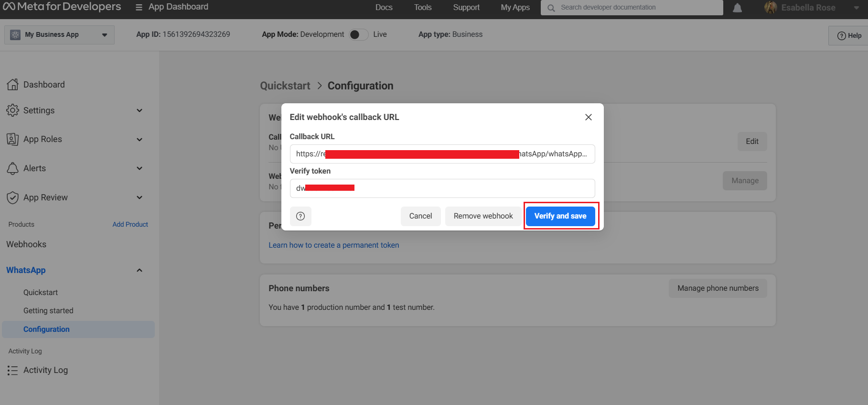
Task: Select Configuration in sidebar
Action: 78,329
